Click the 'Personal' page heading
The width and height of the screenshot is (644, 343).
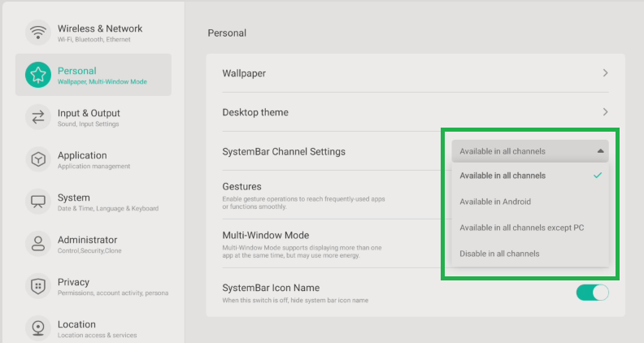click(x=227, y=33)
